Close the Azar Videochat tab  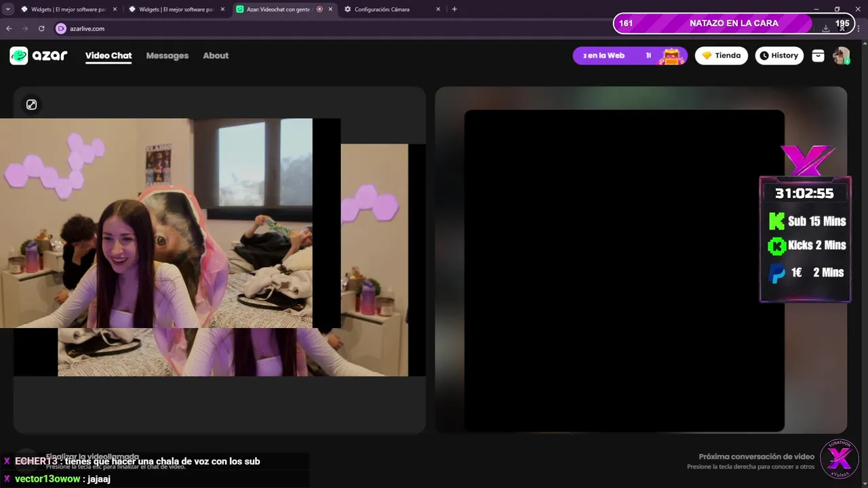click(330, 9)
